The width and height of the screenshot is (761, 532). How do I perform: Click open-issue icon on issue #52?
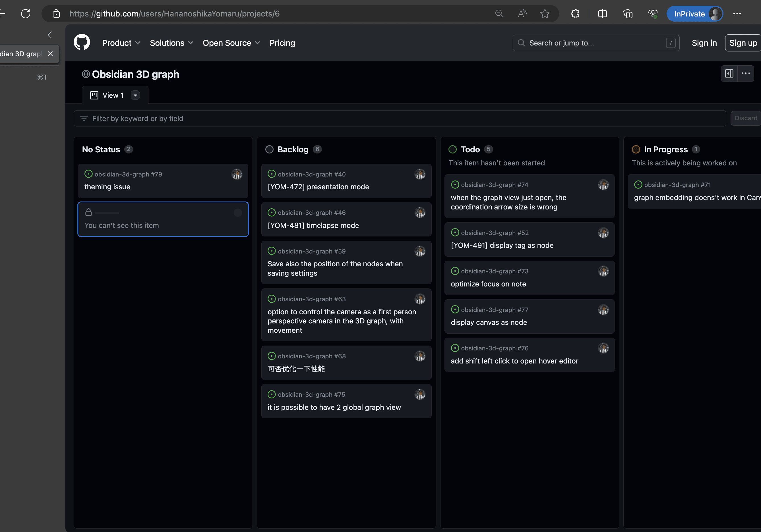(x=455, y=232)
